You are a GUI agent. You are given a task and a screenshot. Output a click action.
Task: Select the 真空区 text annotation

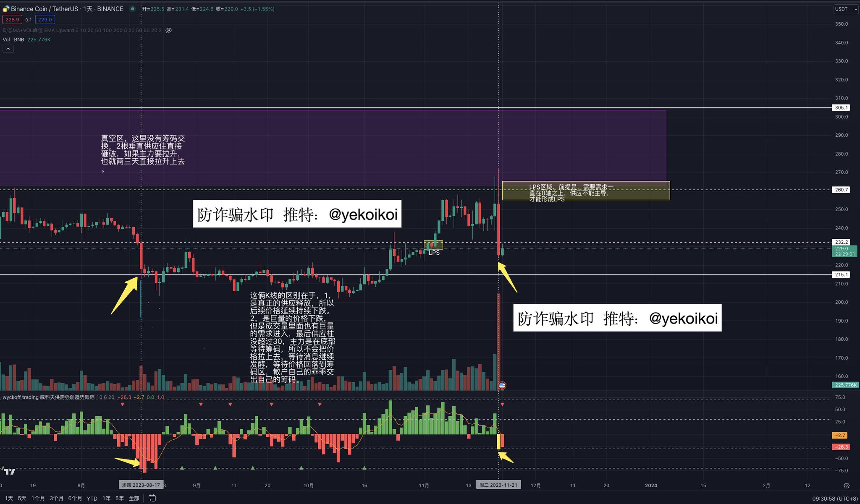coord(143,153)
